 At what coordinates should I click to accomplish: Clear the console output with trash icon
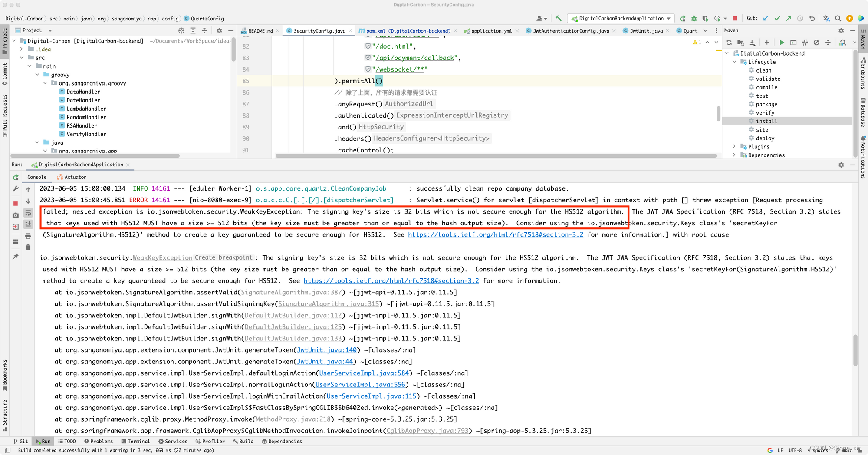coord(28,247)
